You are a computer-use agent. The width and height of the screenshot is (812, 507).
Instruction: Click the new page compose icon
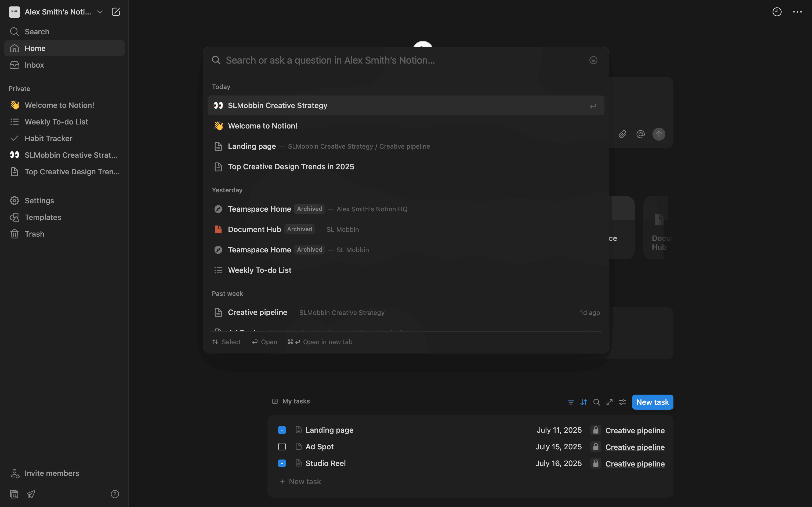coord(116,12)
